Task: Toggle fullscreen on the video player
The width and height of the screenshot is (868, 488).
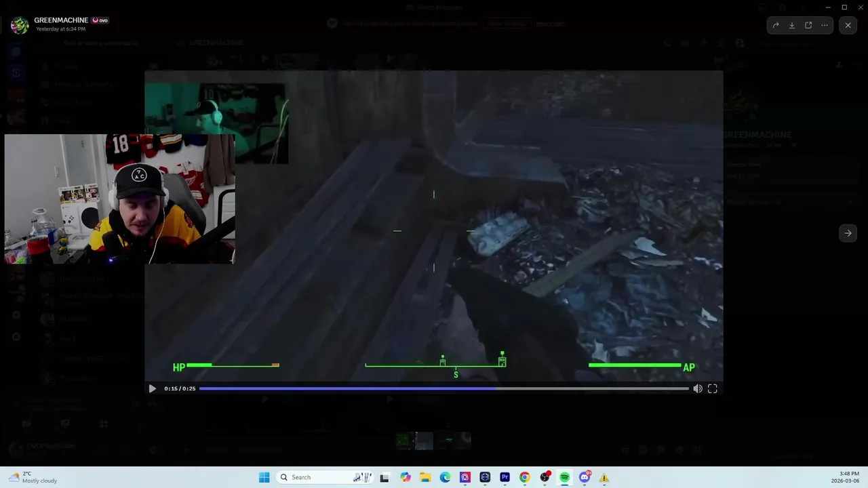Action: pyautogui.click(x=713, y=388)
